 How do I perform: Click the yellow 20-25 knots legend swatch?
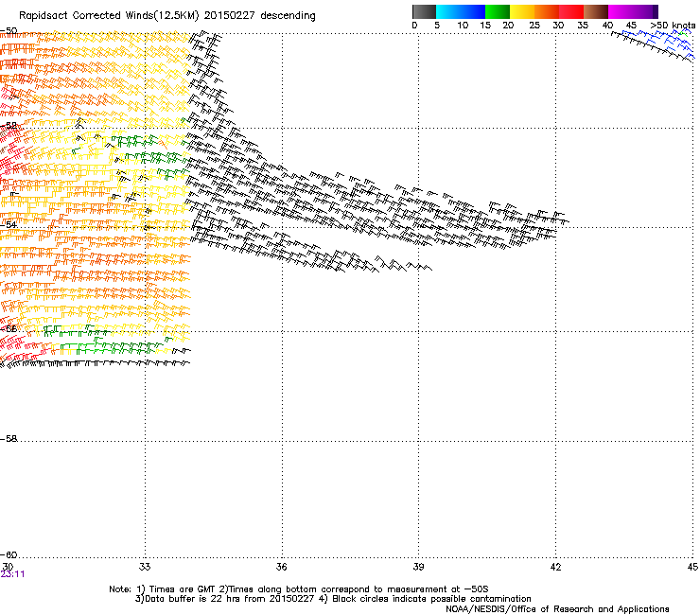pyautogui.click(x=522, y=11)
